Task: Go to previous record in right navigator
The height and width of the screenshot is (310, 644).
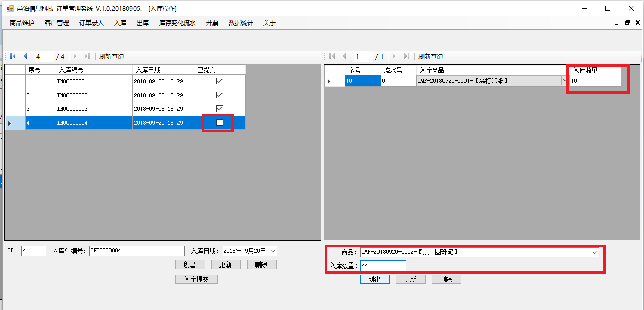Action: (344, 56)
